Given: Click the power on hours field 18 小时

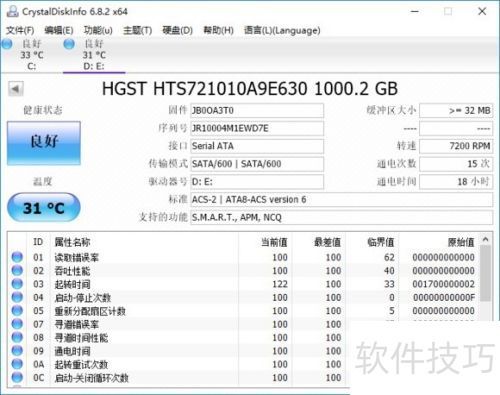Looking at the screenshot, I should coord(456,182).
